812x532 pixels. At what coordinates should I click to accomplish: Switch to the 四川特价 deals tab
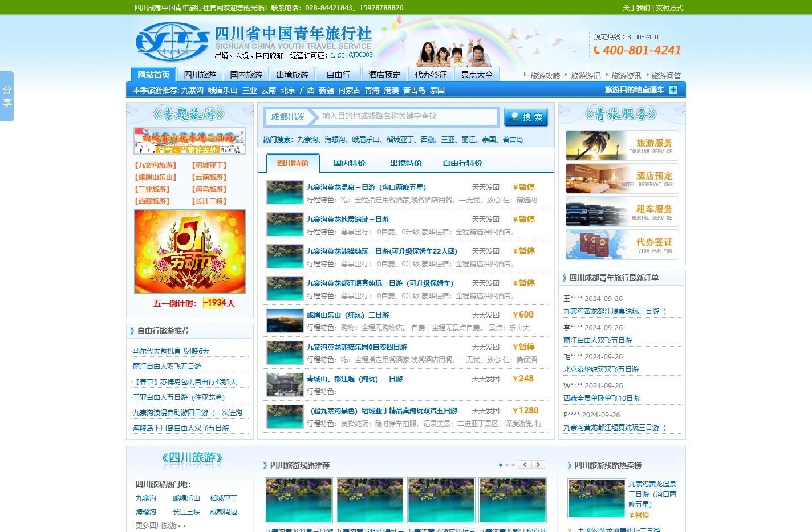pos(293,163)
